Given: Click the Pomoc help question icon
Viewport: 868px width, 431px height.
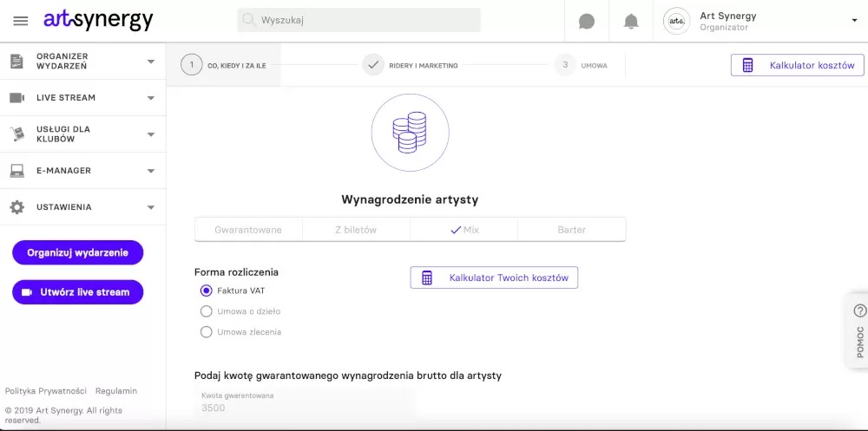Looking at the screenshot, I should [859, 310].
